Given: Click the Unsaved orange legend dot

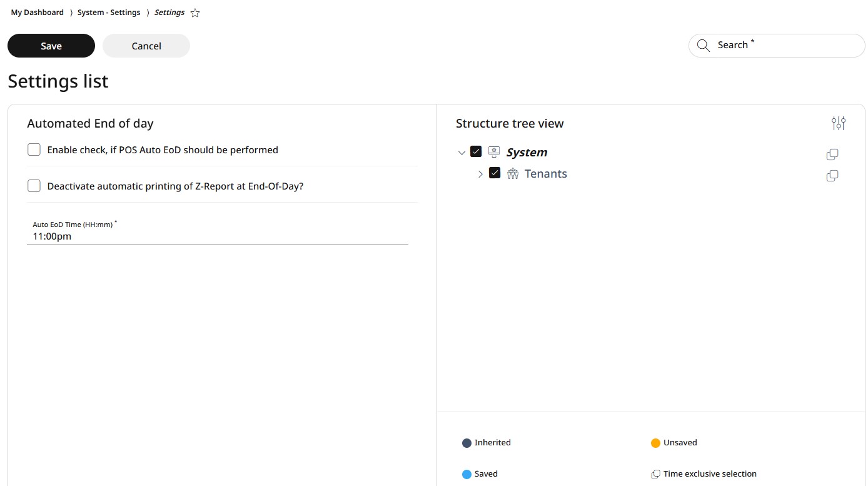Looking at the screenshot, I should click(655, 443).
